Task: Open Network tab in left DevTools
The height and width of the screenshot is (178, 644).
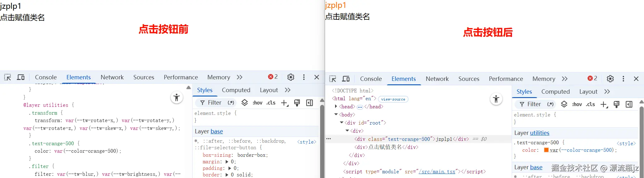Action: (112, 77)
